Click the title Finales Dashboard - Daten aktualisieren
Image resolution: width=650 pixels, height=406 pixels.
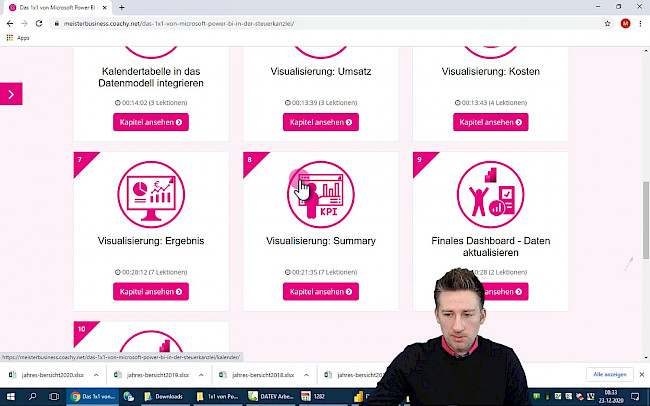(x=490, y=247)
